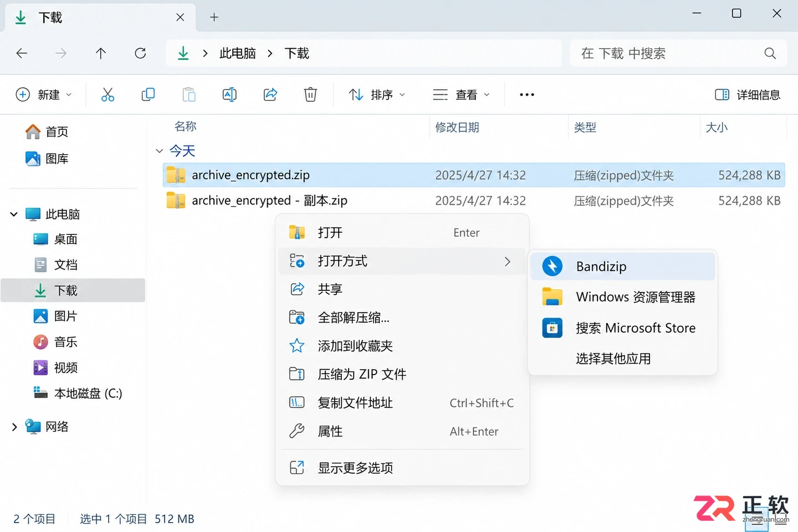
Task: Click the 在 下载 中搜索 search field
Action: (x=678, y=53)
